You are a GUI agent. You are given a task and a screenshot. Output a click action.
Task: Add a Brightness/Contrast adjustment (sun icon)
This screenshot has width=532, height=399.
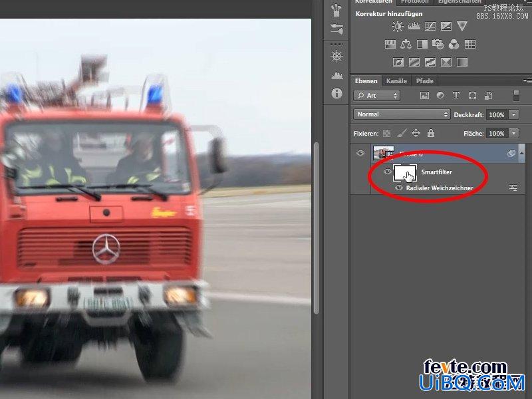click(397, 26)
